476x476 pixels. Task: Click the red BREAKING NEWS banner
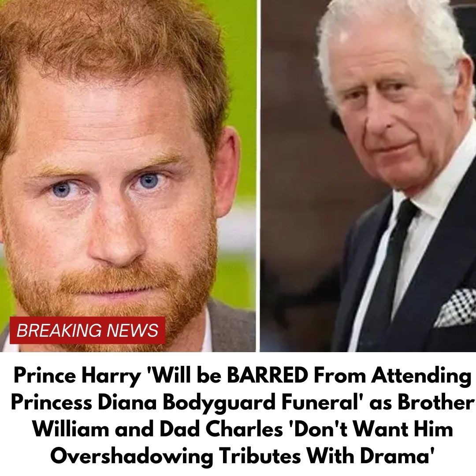click(x=87, y=330)
